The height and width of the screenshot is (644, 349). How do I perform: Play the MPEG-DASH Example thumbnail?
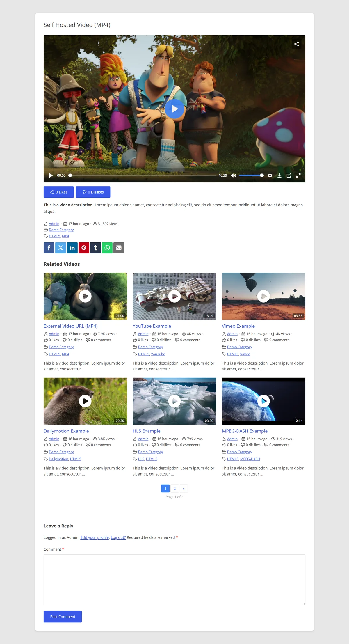[263, 401]
